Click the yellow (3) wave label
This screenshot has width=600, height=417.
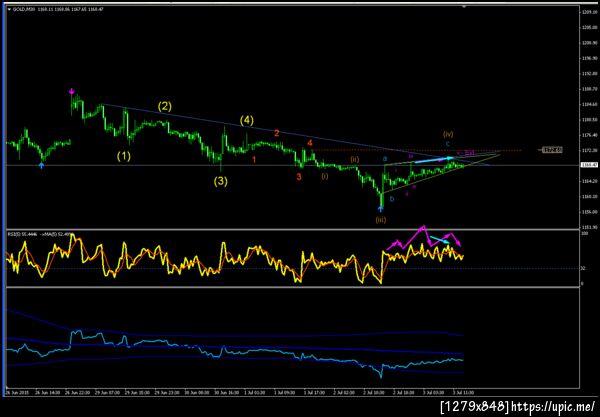click(220, 181)
